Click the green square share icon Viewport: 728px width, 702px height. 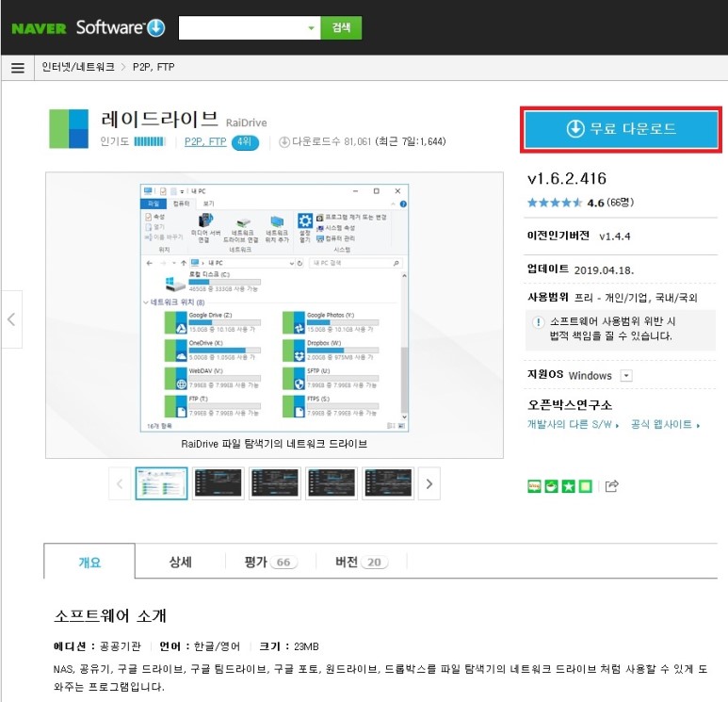coord(586,486)
